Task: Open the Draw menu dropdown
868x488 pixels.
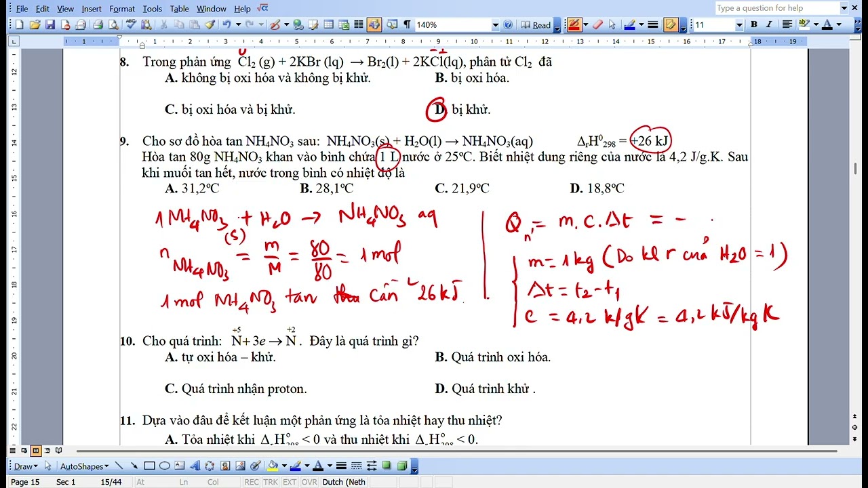Action: pos(26,466)
